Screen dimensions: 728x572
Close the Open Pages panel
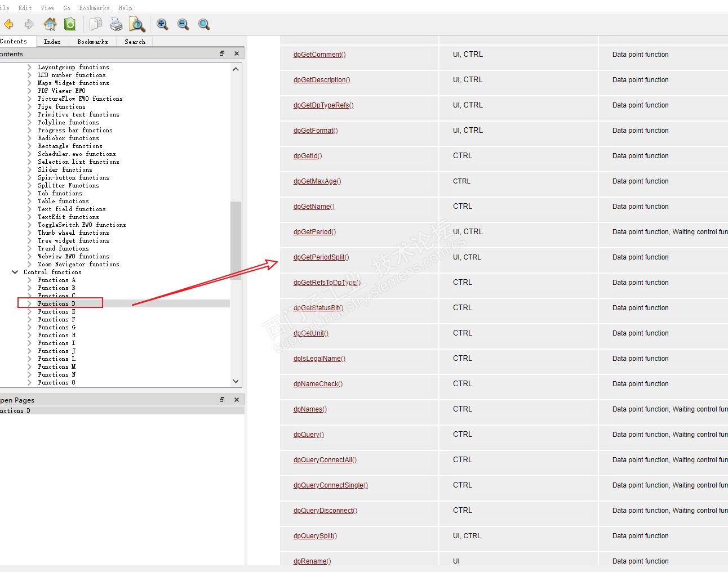pyautogui.click(x=237, y=400)
